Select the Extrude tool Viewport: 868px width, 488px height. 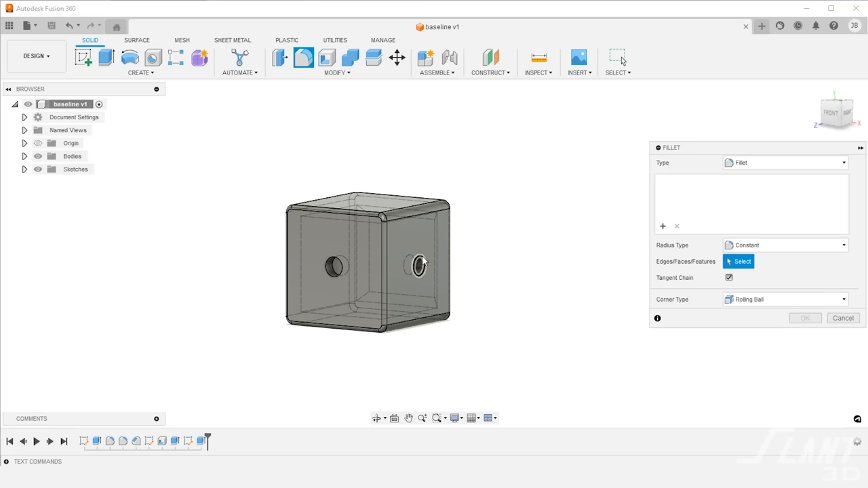pos(106,58)
